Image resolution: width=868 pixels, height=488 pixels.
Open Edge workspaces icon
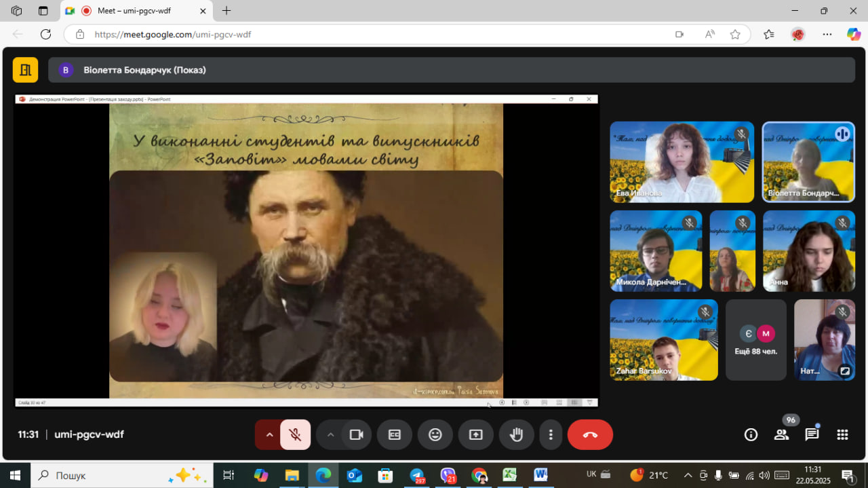tap(17, 11)
